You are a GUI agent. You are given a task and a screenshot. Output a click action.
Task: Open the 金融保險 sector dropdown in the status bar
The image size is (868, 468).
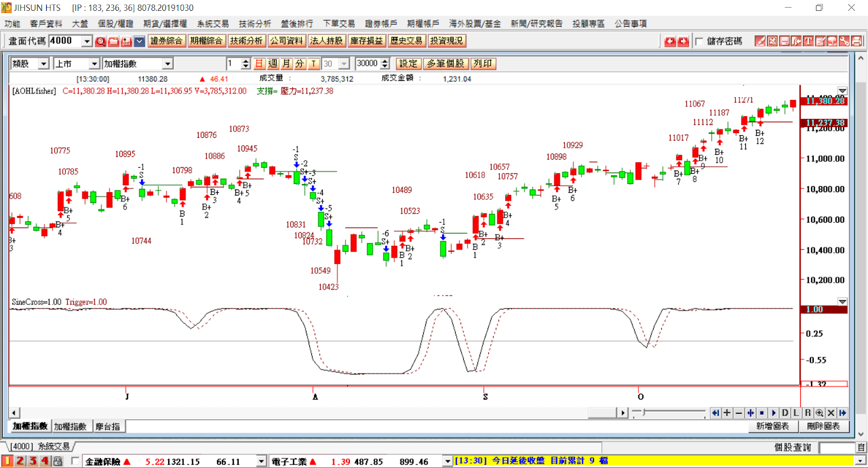pos(261,461)
